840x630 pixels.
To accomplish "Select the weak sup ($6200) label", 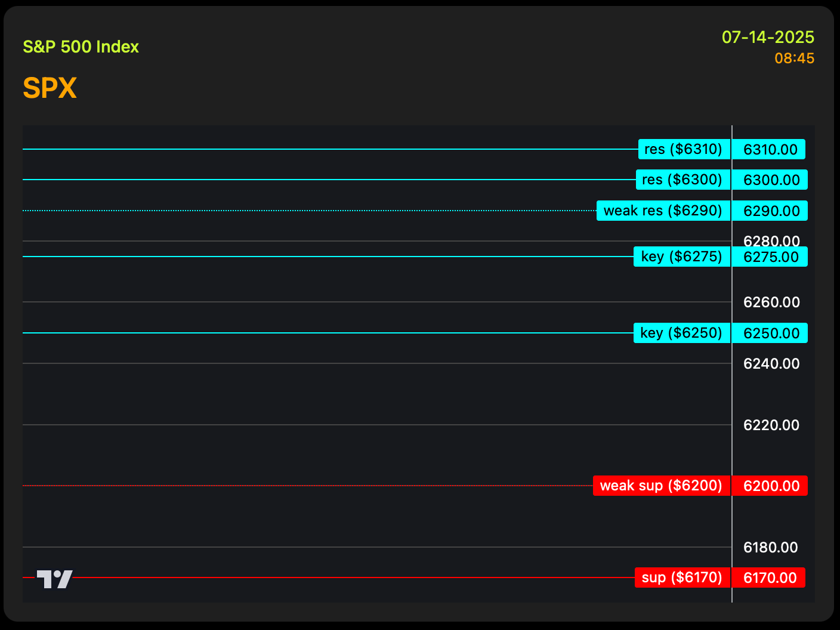I will coord(662,486).
